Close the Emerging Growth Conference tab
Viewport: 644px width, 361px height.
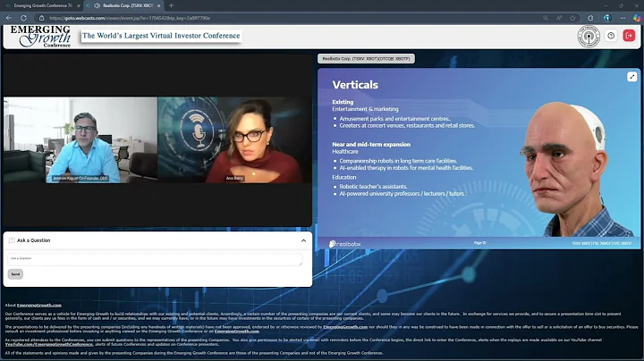79,5
